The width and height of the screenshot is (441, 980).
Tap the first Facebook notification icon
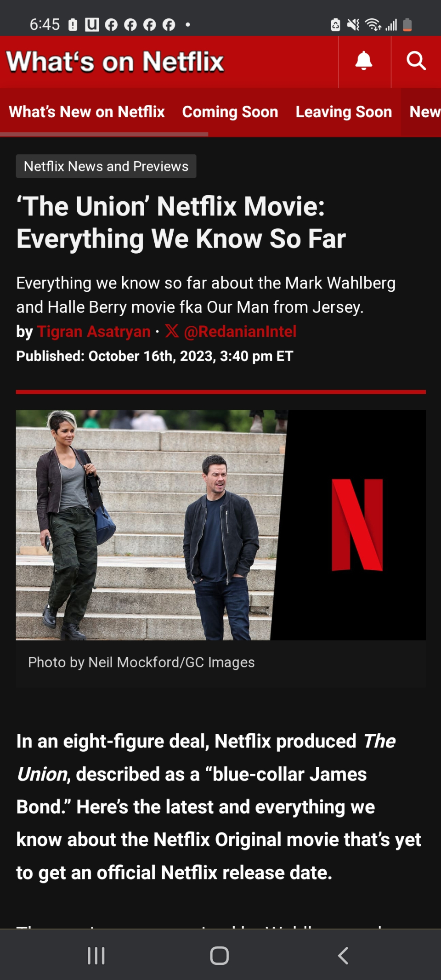coord(111,24)
